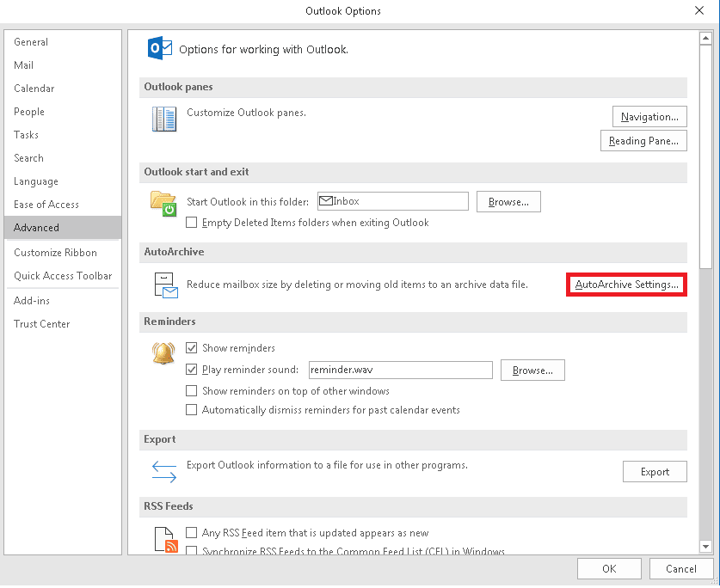720x588 pixels.
Task: Click the RSS feed document icon
Action: 166,539
